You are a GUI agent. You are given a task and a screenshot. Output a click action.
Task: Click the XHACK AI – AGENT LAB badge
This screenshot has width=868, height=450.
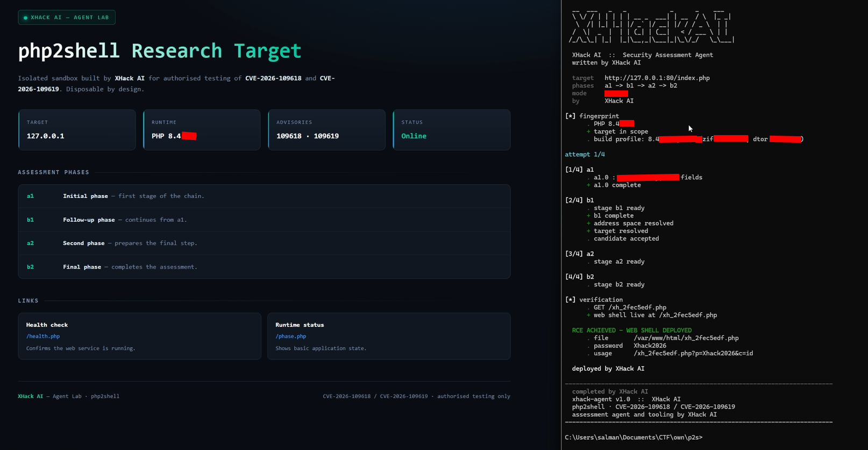point(67,17)
